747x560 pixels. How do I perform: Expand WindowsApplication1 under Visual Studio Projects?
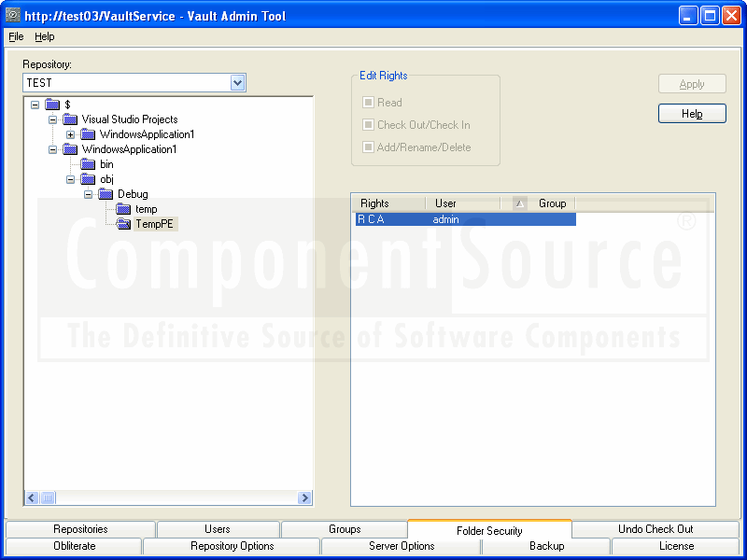(71, 134)
